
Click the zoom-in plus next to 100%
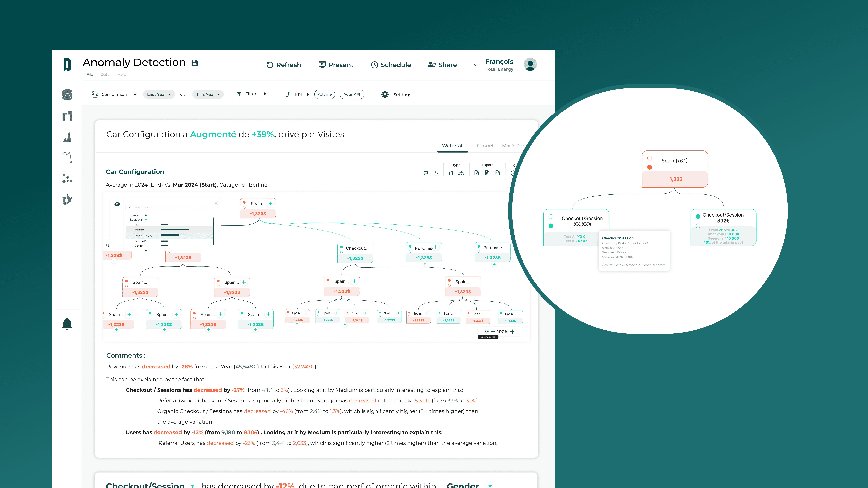pyautogui.click(x=513, y=332)
